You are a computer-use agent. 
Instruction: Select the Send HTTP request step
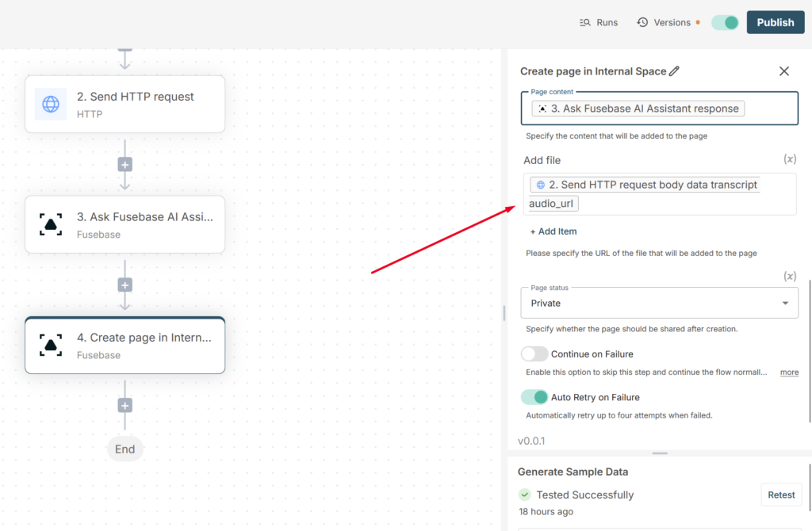(x=124, y=104)
